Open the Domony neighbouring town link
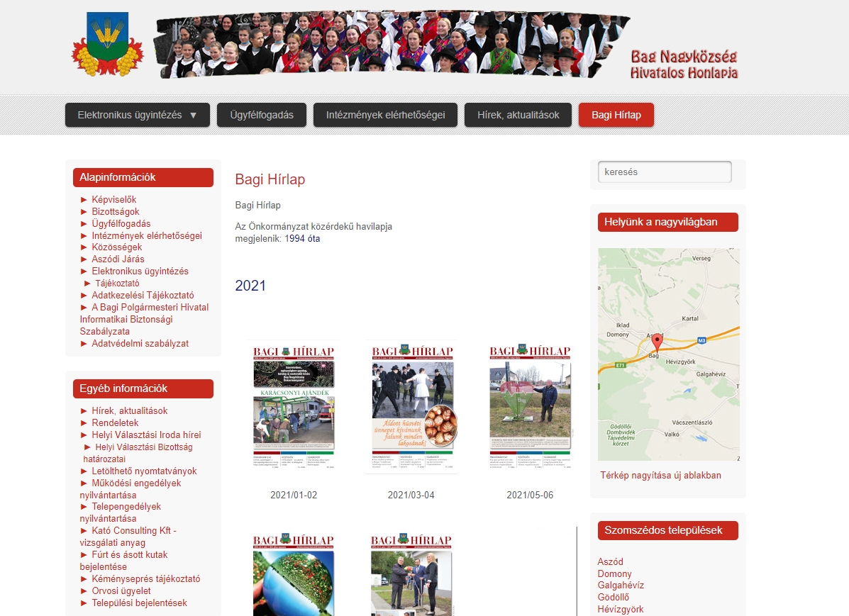 [614, 573]
